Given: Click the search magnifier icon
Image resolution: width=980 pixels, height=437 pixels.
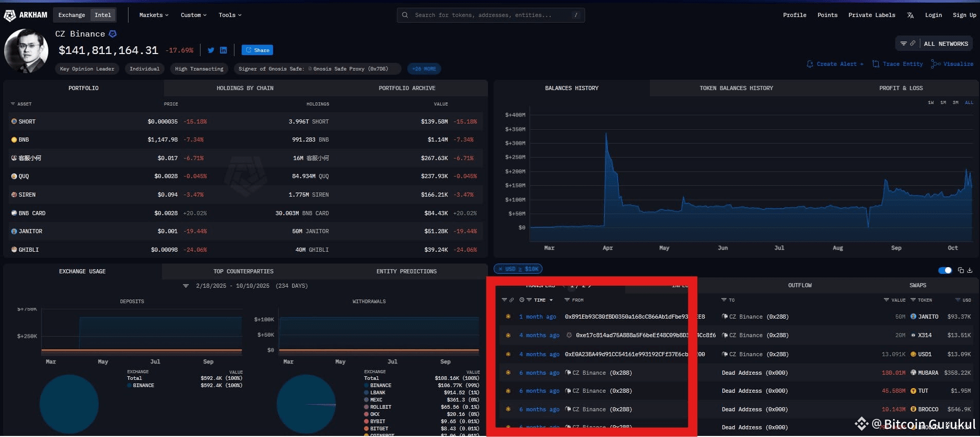Looking at the screenshot, I should [405, 15].
